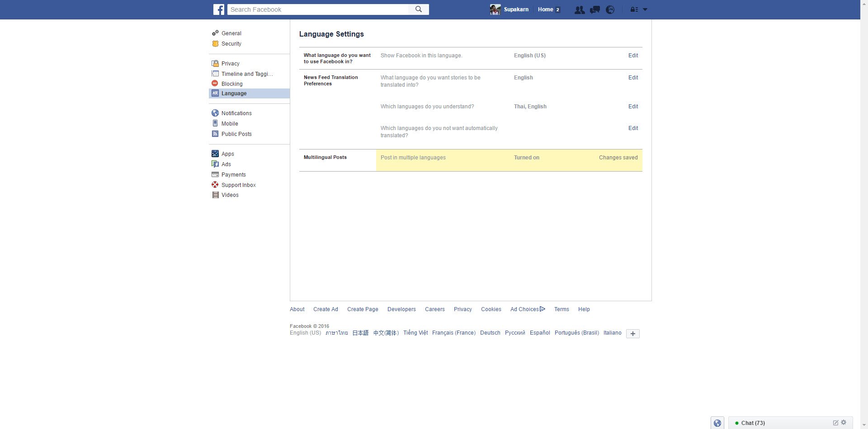
Task: Open Friend Requests icon in top bar
Action: [579, 9]
